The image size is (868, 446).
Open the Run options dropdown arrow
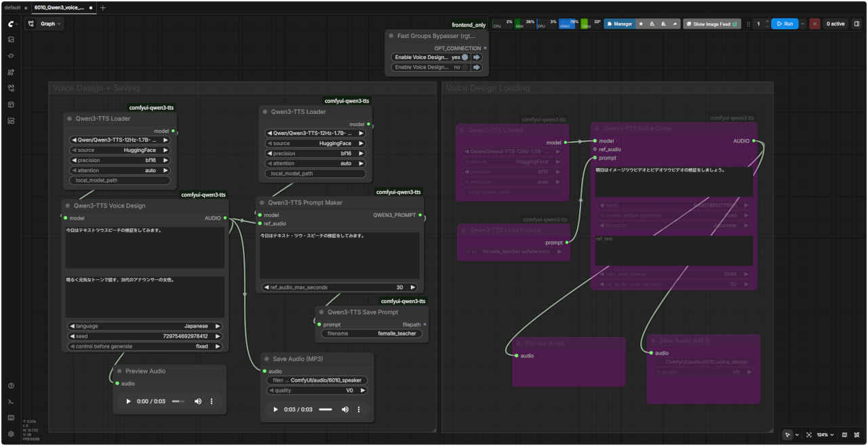[x=803, y=24]
